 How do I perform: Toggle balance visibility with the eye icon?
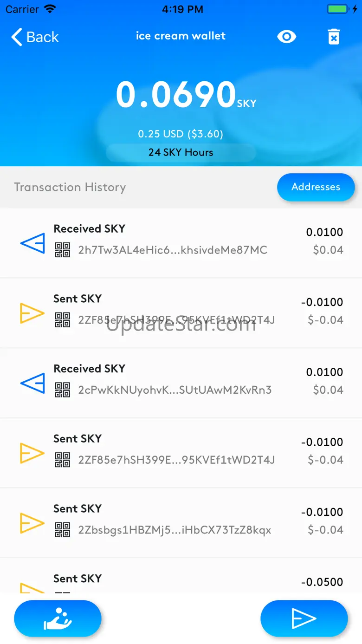pos(286,37)
